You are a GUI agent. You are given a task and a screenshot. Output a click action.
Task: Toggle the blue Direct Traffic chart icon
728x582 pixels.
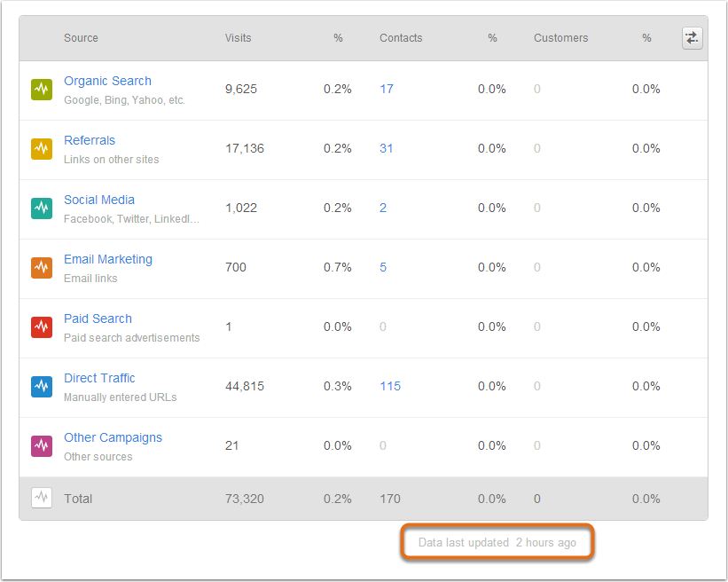point(42,387)
